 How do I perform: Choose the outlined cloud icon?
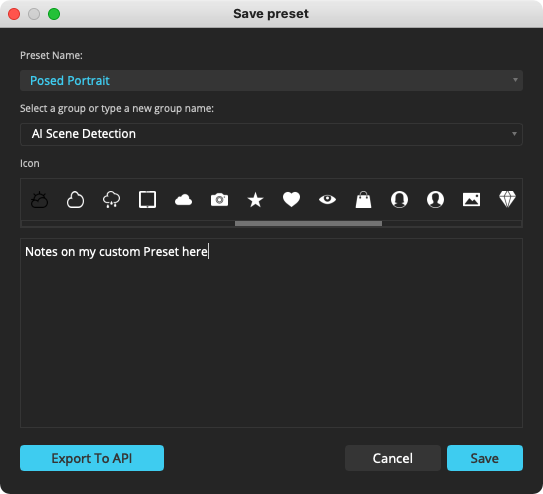75,200
